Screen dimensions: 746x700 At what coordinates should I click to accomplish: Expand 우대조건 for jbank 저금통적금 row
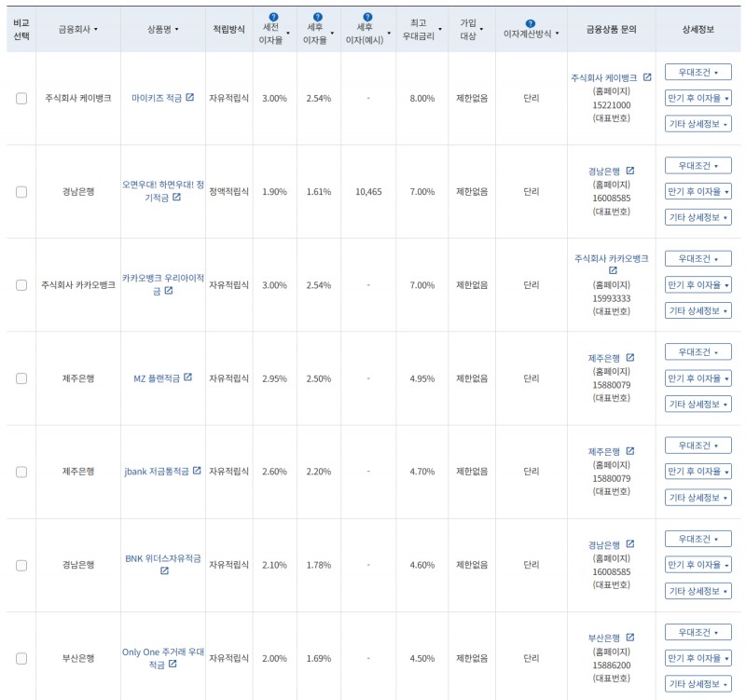[x=698, y=446]
